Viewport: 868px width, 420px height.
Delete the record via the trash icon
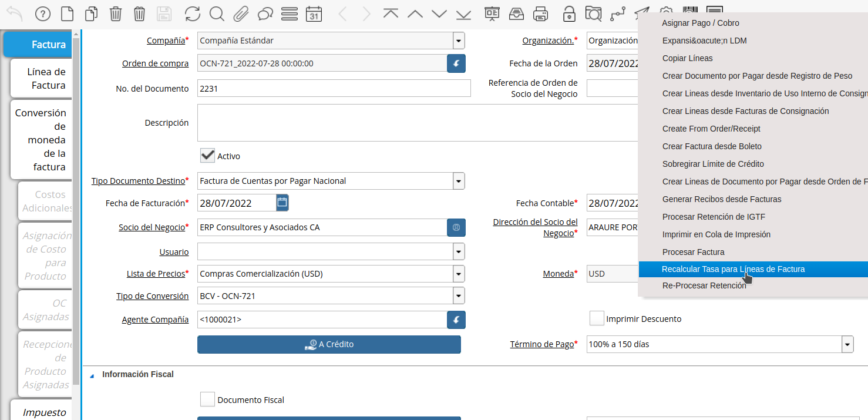[x=116, y=14]
